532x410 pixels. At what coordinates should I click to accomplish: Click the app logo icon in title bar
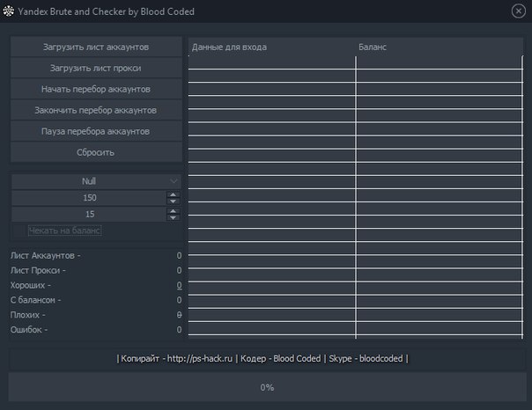9,11
